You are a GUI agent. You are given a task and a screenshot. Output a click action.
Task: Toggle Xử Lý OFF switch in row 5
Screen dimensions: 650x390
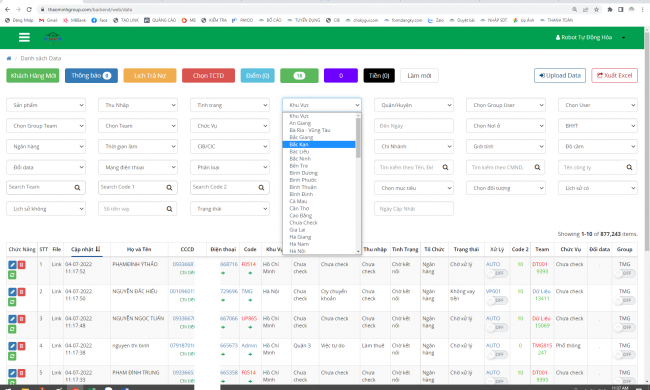point(497,381)
